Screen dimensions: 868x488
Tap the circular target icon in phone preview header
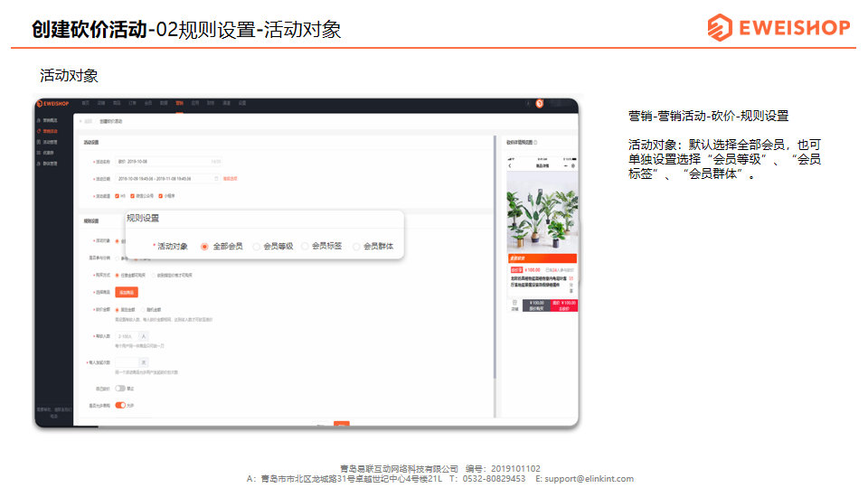(573, 166)
